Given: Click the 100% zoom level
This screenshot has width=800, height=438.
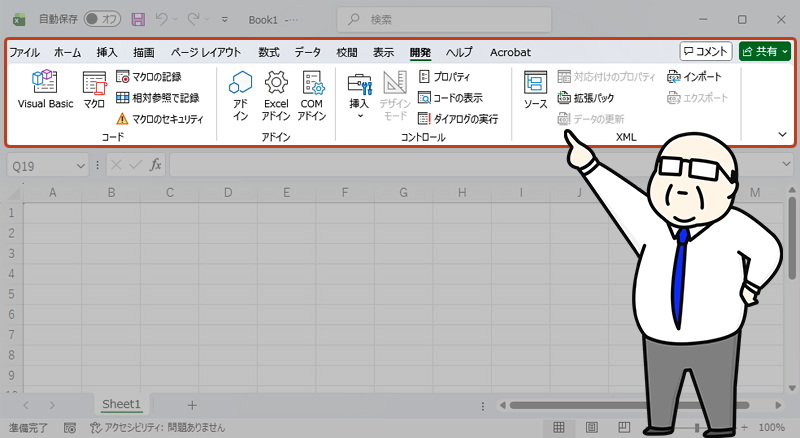Looking at the screenshot, I should pos(771,427).
